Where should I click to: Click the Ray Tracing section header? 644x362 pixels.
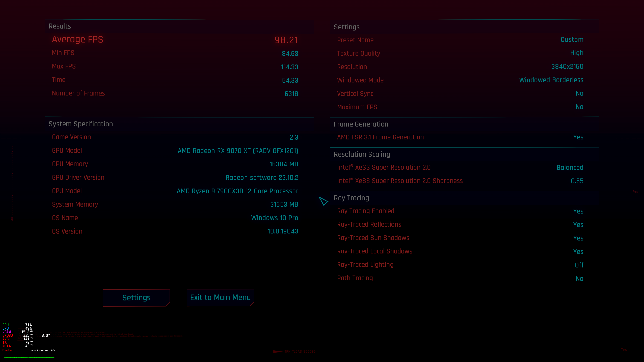[351, 198]
